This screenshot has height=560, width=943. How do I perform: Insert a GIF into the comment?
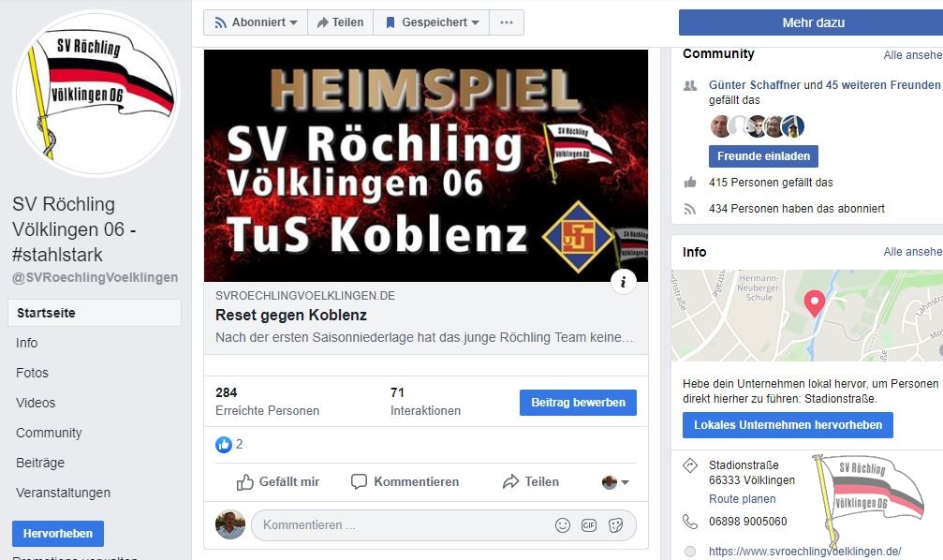589,525
